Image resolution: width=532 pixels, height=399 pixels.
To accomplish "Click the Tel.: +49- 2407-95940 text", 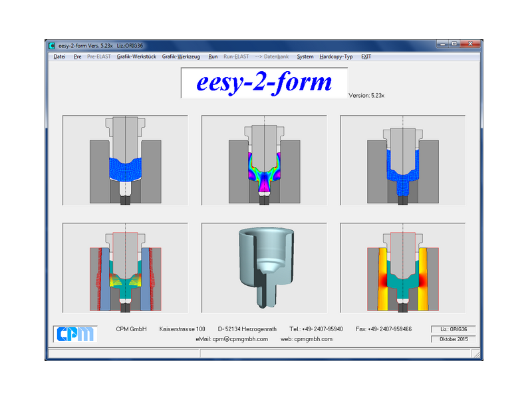I will point(316,329).
